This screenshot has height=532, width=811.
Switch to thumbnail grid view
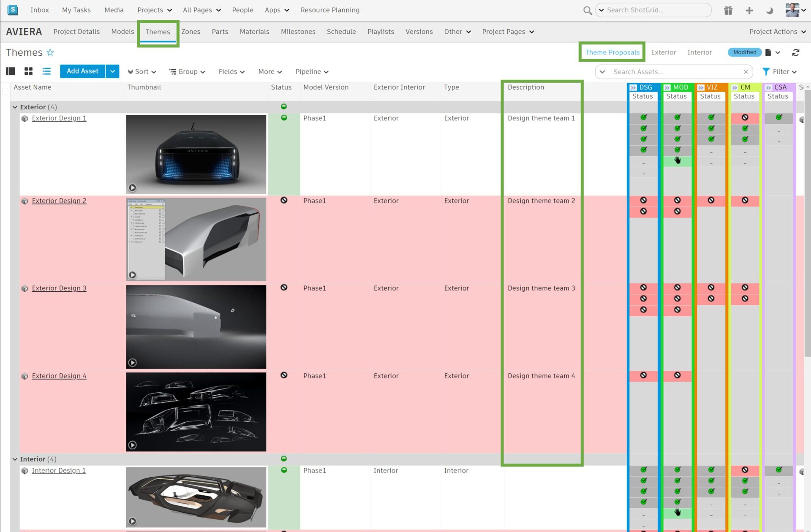click(28, 71)
